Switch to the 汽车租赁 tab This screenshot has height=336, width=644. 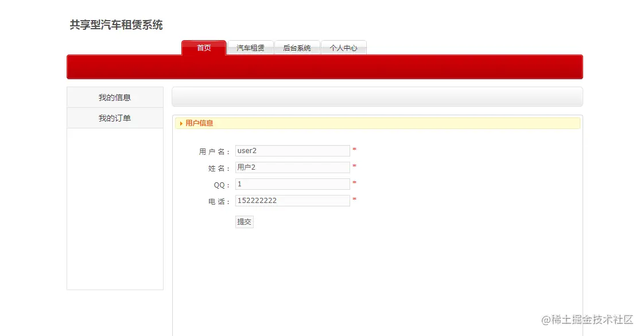[x=250, y=48]
